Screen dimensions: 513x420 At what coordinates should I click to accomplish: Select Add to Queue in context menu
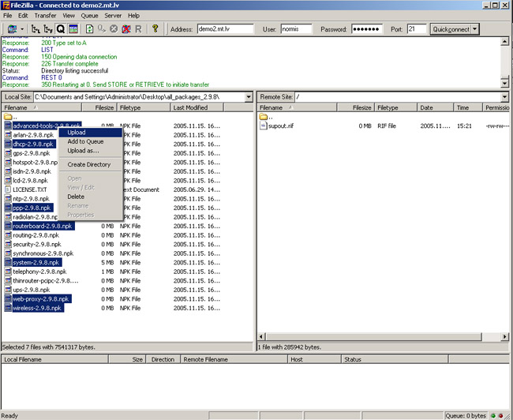[85, 141]
